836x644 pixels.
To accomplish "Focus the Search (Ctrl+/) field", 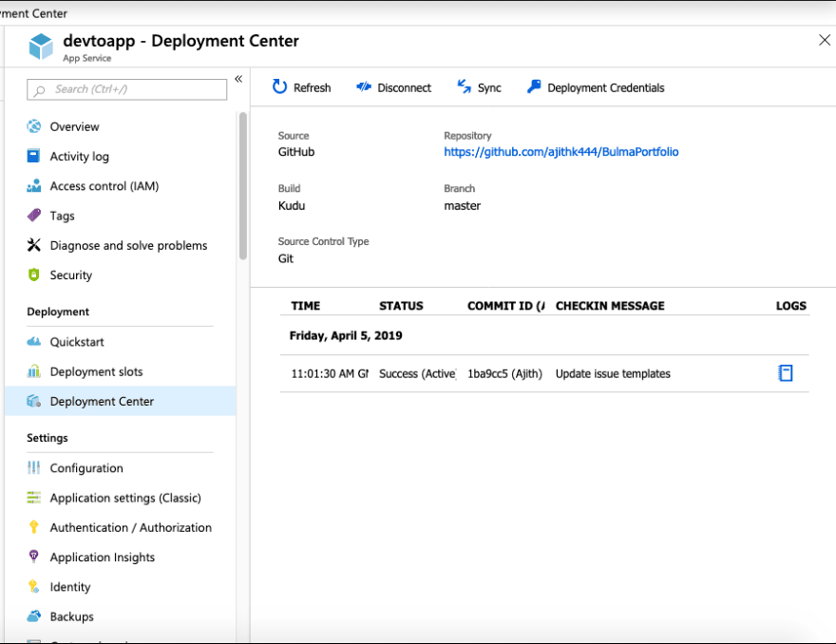I will [x=127, y=89].
